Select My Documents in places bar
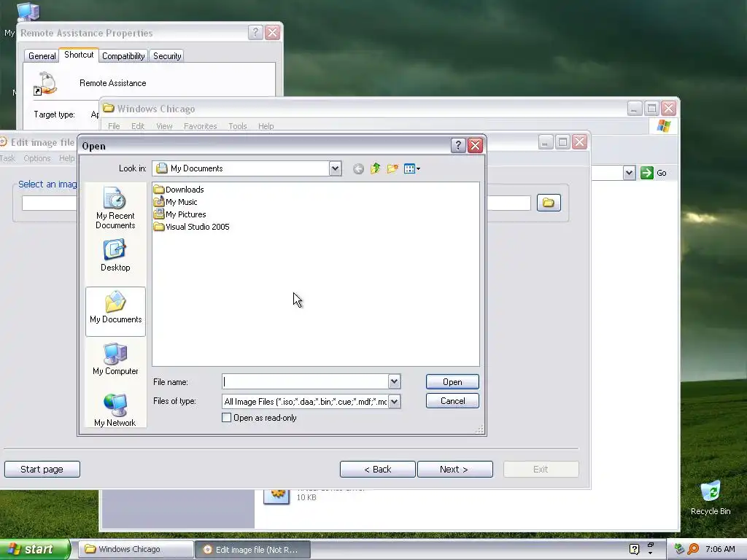The width and height of the screenshot is (747, 560). tap(115, 311)
